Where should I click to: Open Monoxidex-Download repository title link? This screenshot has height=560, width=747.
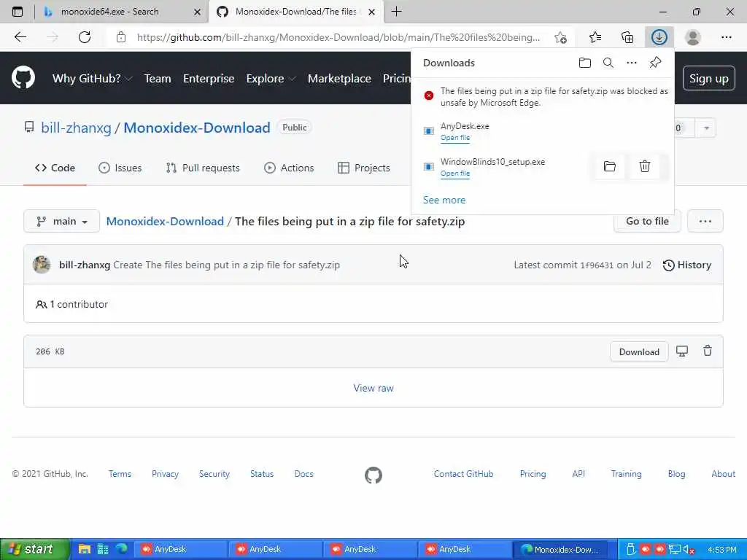197,128
